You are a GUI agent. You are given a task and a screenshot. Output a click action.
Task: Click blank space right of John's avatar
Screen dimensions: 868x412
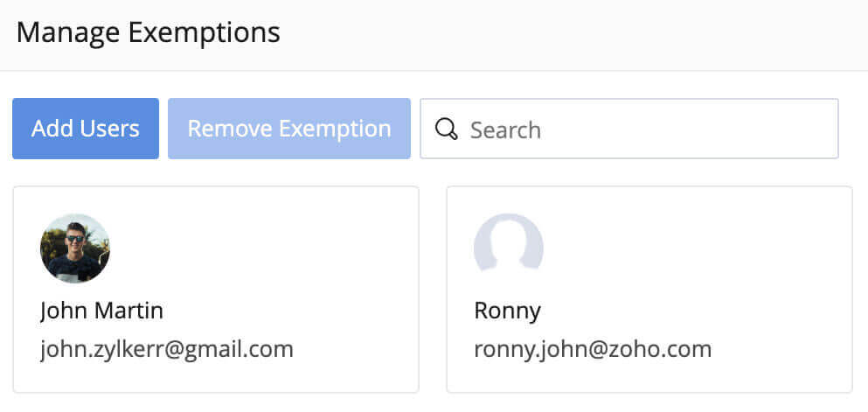coord(262,248)
